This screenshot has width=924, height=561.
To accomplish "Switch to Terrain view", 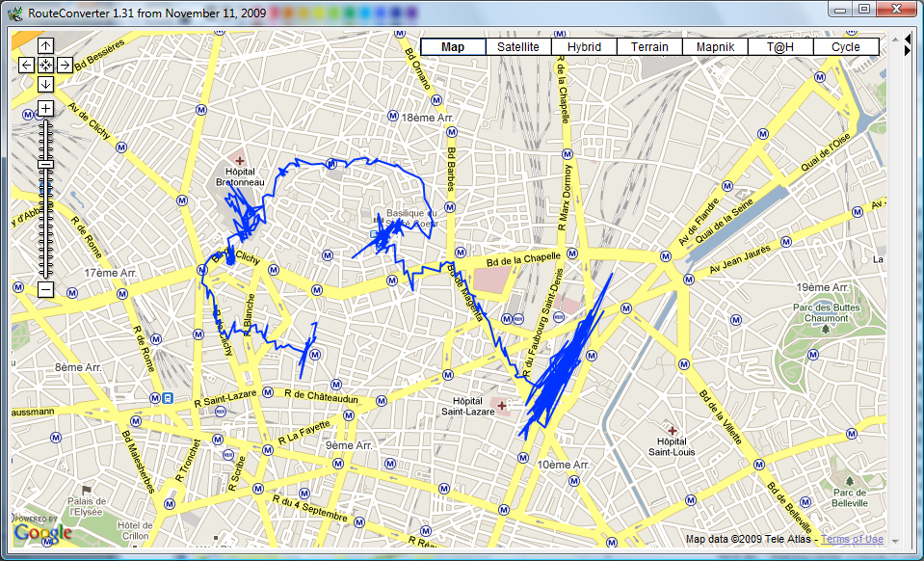I will point(649,47).
